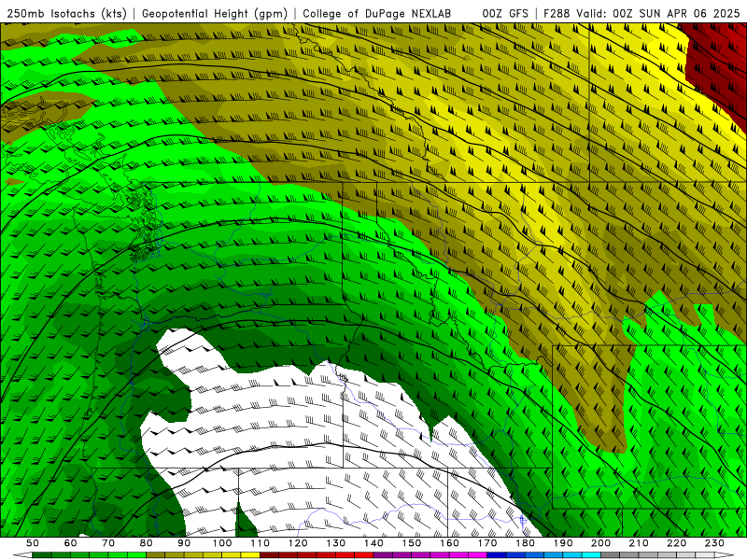
Task: Click the legend value 230
Action: click(714, 543)
